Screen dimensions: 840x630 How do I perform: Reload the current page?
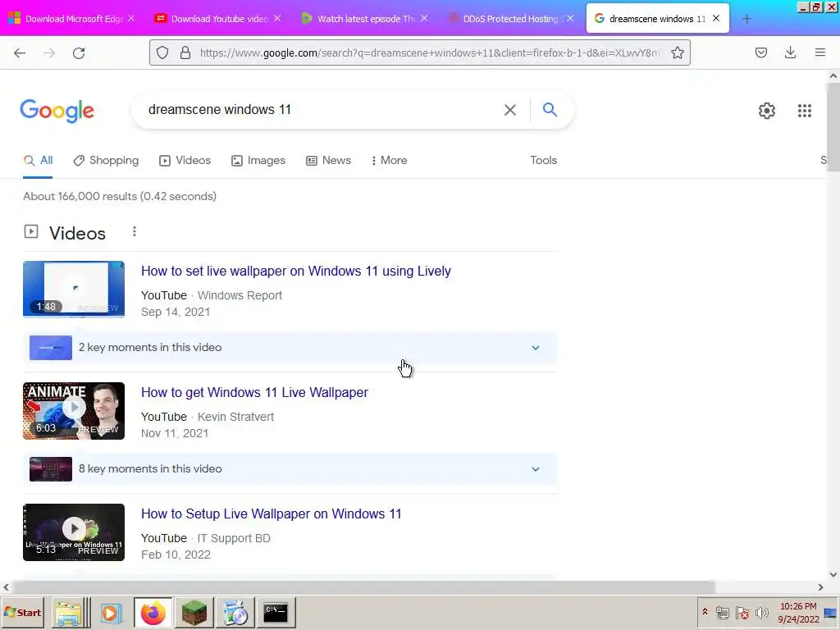pos(79,52)
